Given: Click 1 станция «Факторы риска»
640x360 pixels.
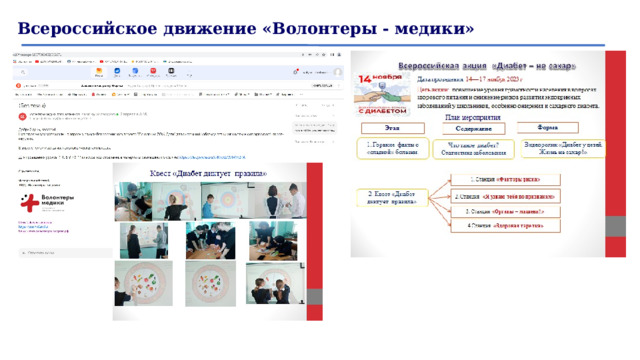Looking at the screenshot, I should (x=505, y=180).
